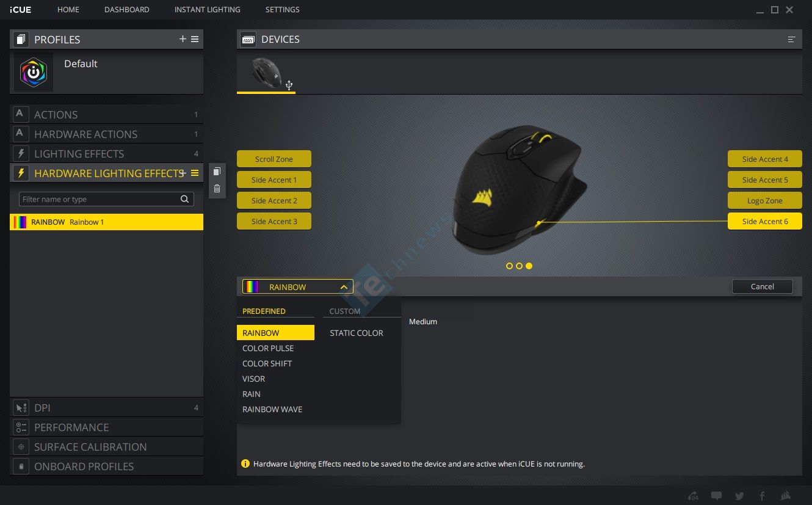Viewport: 812px width, 505px height.
Task: Switch to the CUSTOM effects tab
Action: 345,311
